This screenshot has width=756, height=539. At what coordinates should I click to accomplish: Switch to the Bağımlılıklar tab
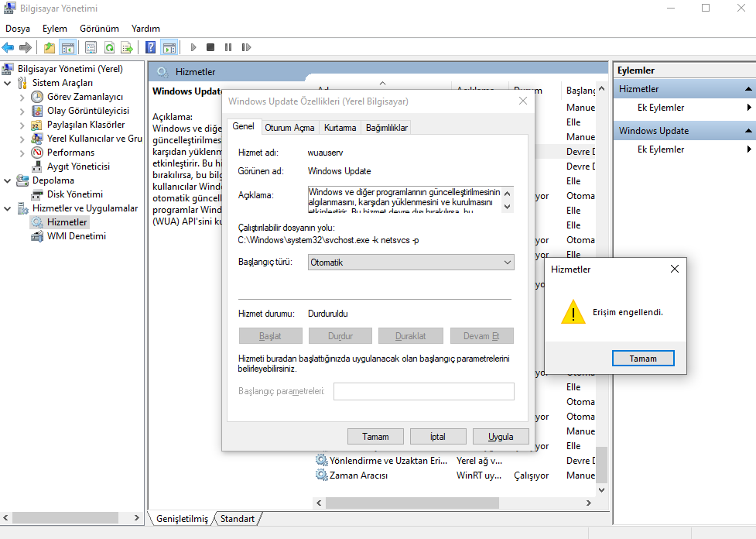[x=387, y=127]
